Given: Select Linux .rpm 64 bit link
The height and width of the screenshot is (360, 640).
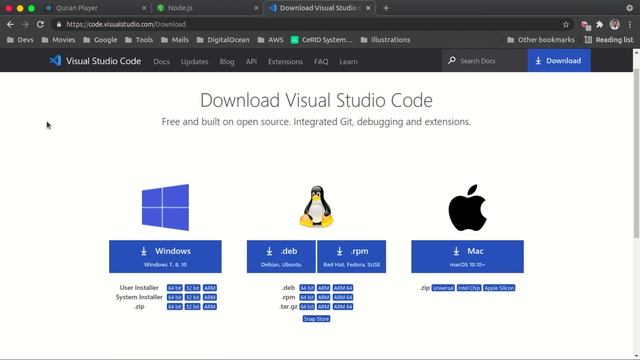Looking at the screenshot, I should pyautogui.click(x=307, y=297).
